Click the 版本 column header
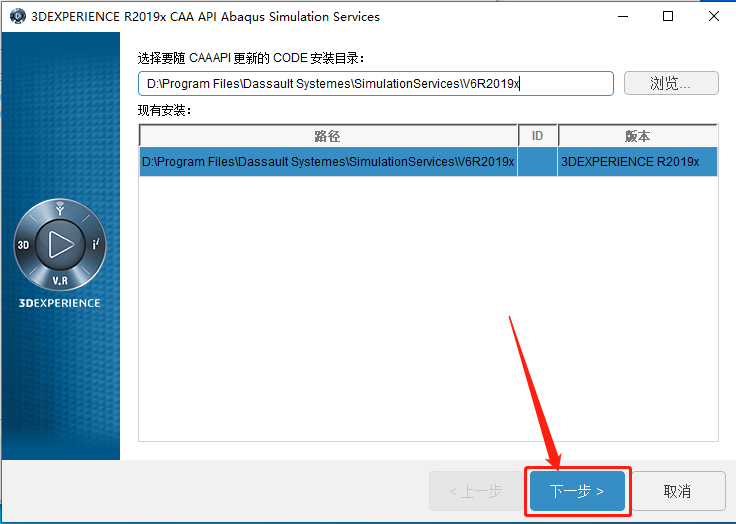The width and height of the screenshot is (736, 524). pos(637,136)
